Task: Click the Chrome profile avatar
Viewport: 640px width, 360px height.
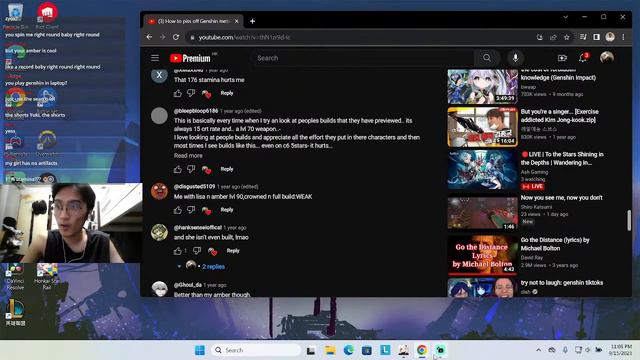Action: click(610, 37)
